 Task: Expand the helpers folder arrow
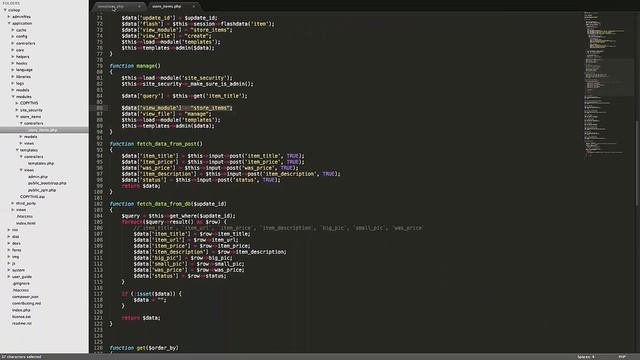pos(13,56)
